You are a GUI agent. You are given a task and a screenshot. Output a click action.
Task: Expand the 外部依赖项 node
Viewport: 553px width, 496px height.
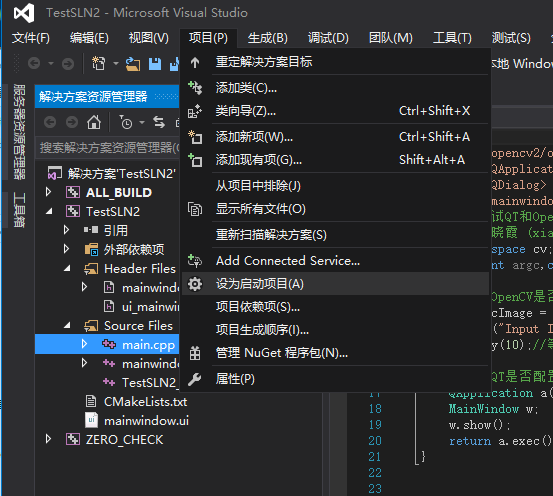[x=66, y=249]
